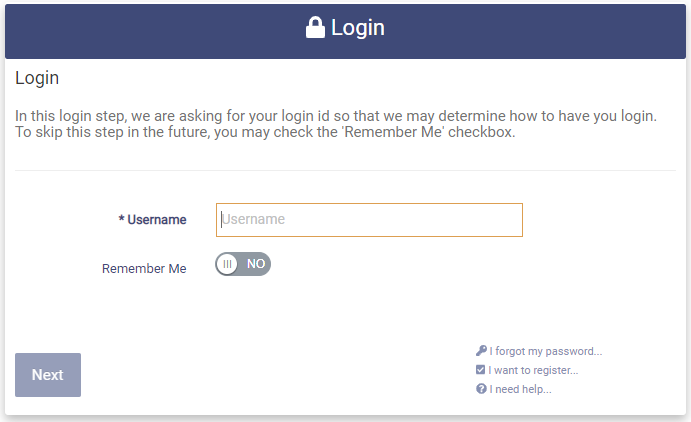Click the lock icon in the header
This screenshot has width=691, height=422.
point(316,28)
